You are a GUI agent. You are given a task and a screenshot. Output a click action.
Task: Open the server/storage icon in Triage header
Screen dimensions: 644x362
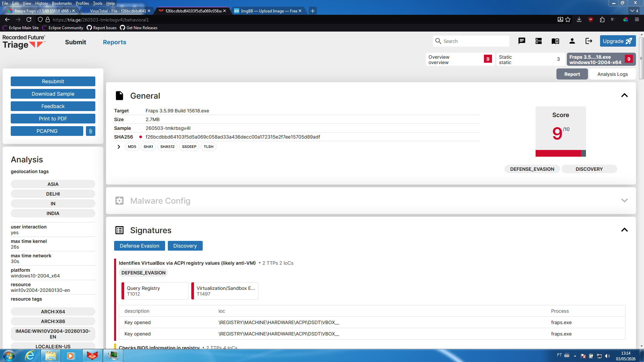tap(539, 41)
